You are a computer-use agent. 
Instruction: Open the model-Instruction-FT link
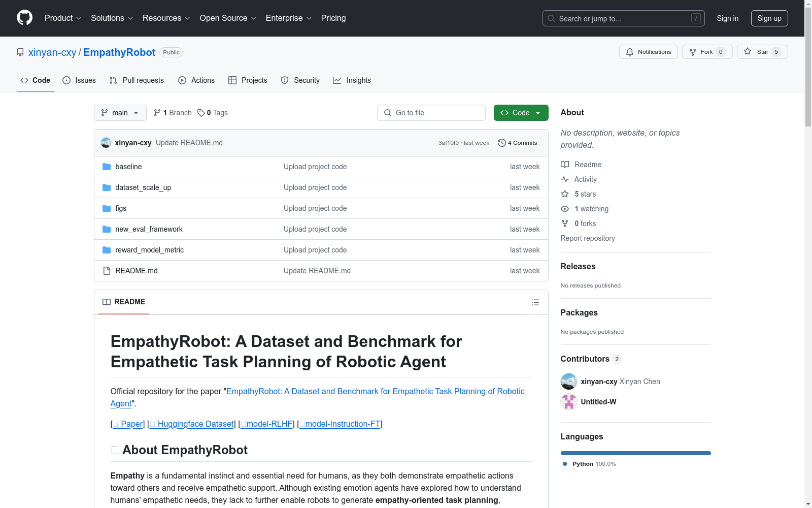pyautogui.click(x=340, y=424)
